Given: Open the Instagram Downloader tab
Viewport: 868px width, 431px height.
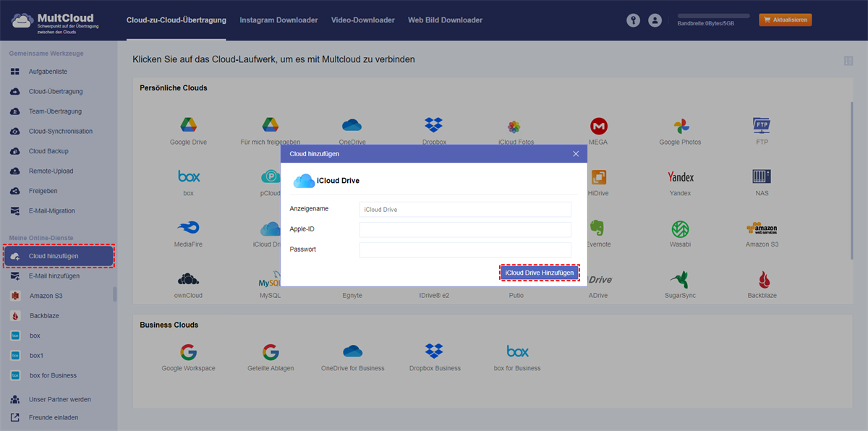Looking at the screenshot, I should click(278, 20).
